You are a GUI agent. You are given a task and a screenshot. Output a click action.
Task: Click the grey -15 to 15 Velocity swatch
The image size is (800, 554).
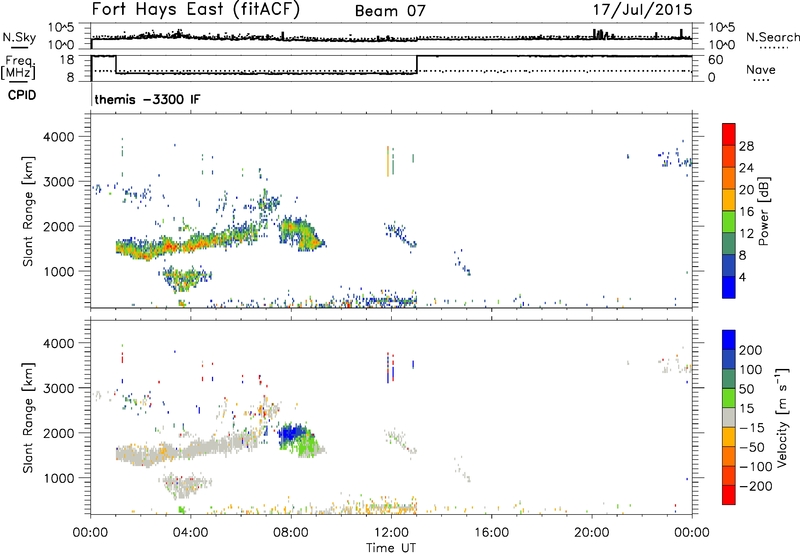point(729,417)
